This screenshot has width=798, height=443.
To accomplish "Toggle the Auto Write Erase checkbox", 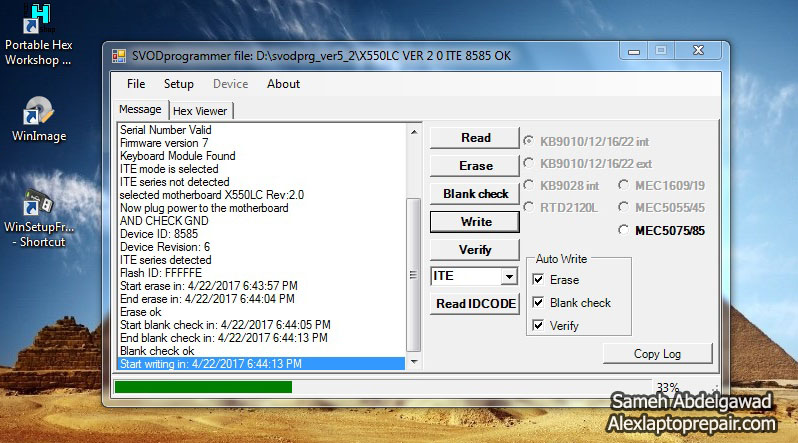I will (538, 280).
